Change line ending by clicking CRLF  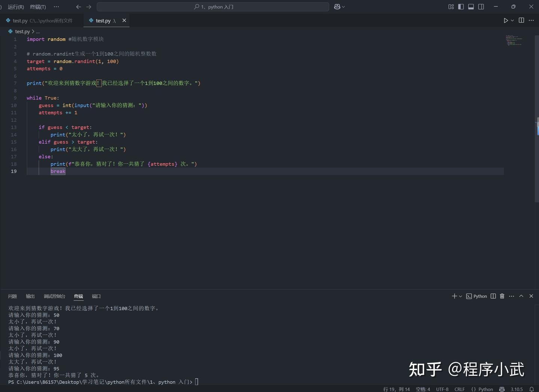tap(459, 389)
